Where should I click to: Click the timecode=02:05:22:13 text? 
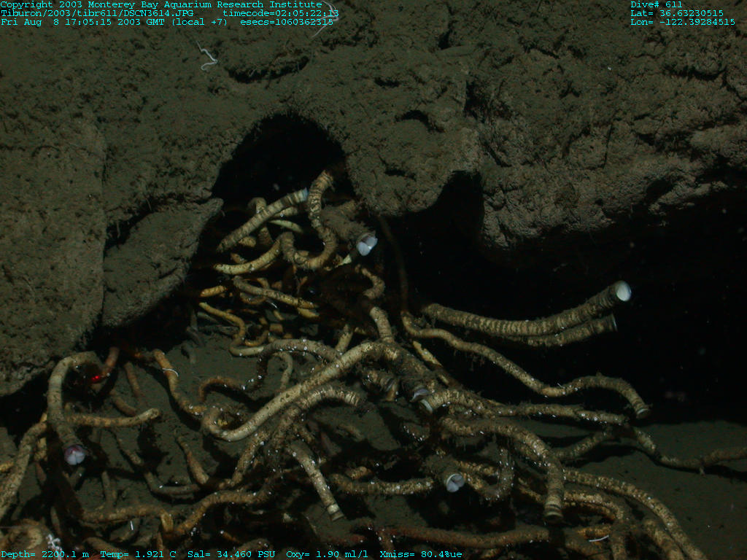[281, 13]
